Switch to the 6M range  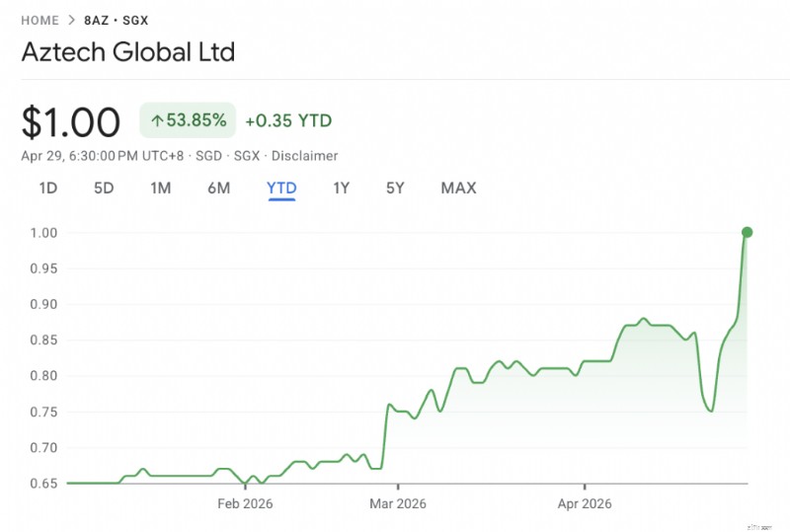[x=218, y=188]
